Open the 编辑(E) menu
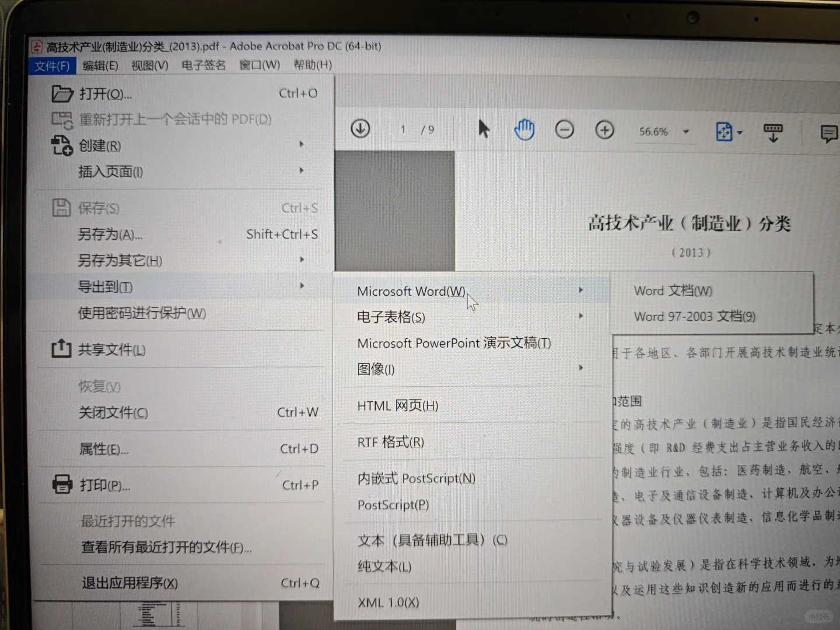This screenshot has width=840, height=630. click(100, 65)
